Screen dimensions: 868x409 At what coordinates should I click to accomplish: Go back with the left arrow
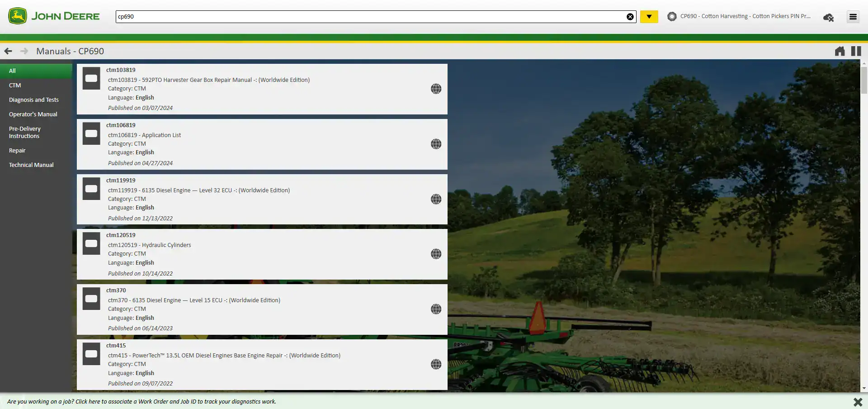tap(8, 51)
